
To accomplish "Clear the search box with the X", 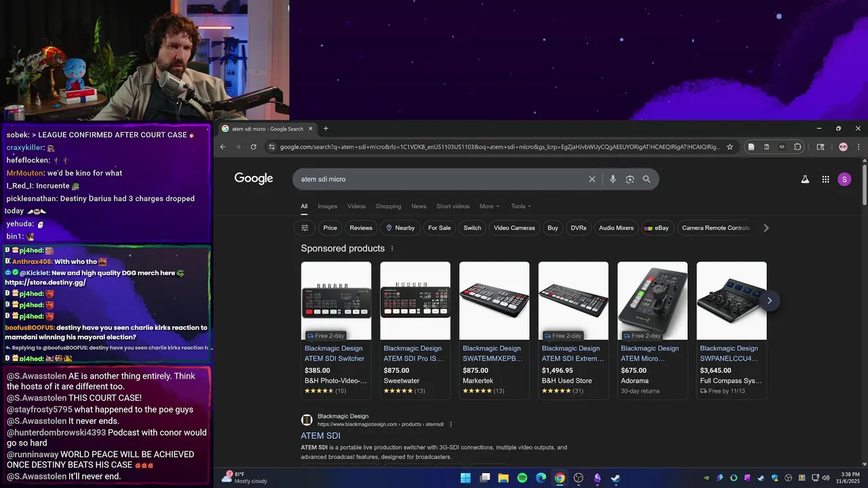I will 592,179.
